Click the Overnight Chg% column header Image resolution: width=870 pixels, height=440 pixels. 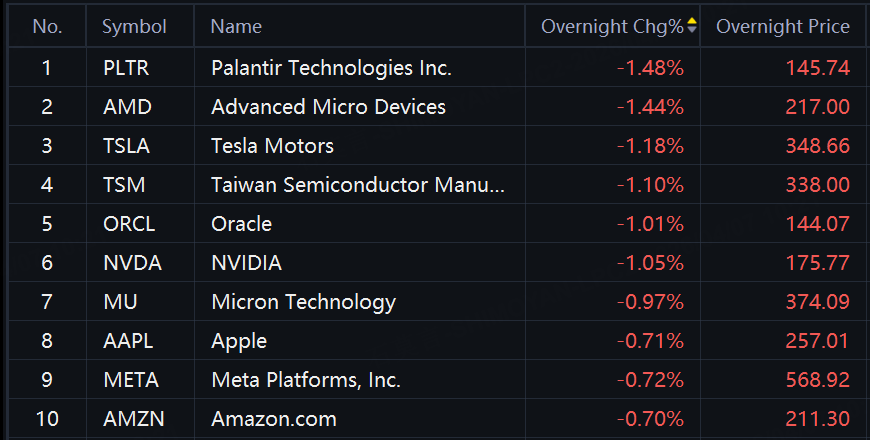point(612,27)
